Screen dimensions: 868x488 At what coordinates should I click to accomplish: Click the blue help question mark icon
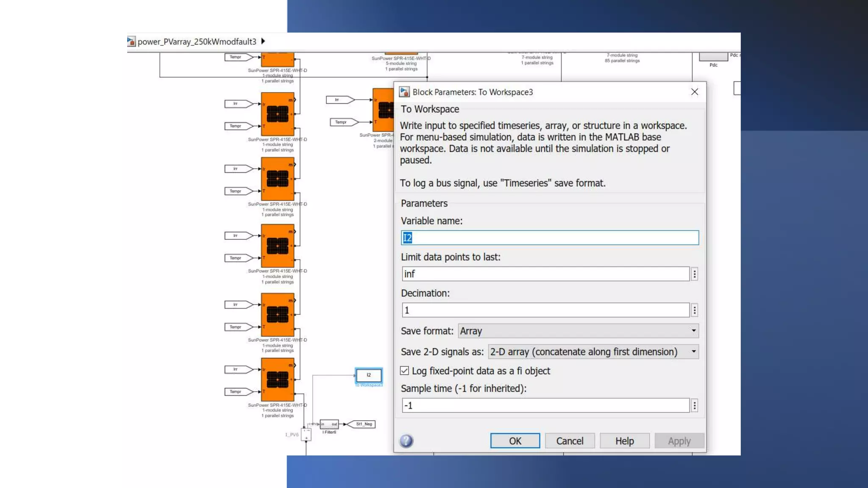point(406,441)
